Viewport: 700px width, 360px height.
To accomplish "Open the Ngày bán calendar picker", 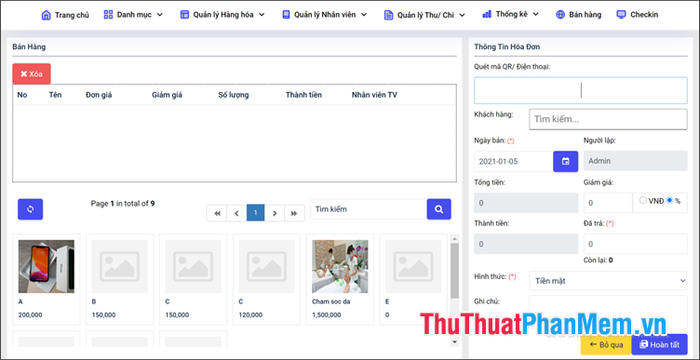I will (566, 161).
